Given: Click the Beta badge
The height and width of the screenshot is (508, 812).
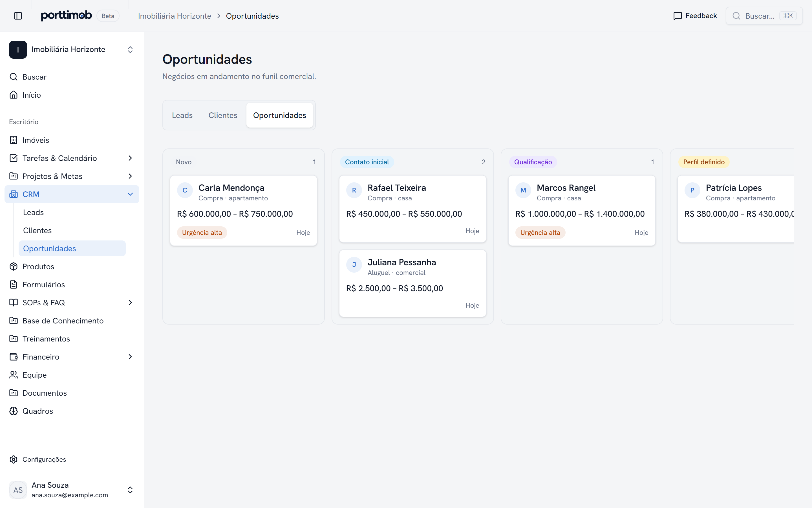Looking at the screenshot, I should coord(108,16).
